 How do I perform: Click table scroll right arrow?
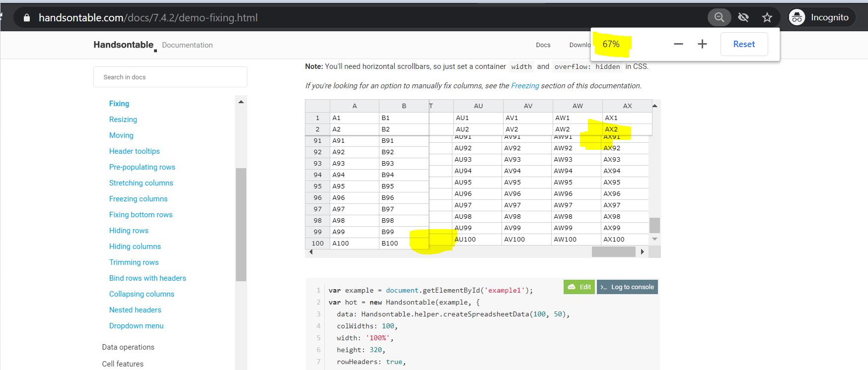643,252
